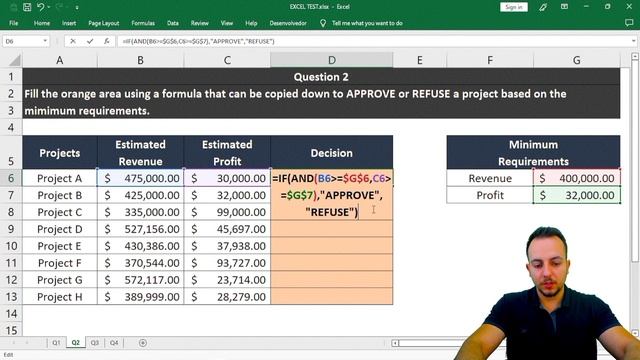Open the Page Layout tab
The width and height of the screenshot is (640, 360).
[x=104, y=23]
